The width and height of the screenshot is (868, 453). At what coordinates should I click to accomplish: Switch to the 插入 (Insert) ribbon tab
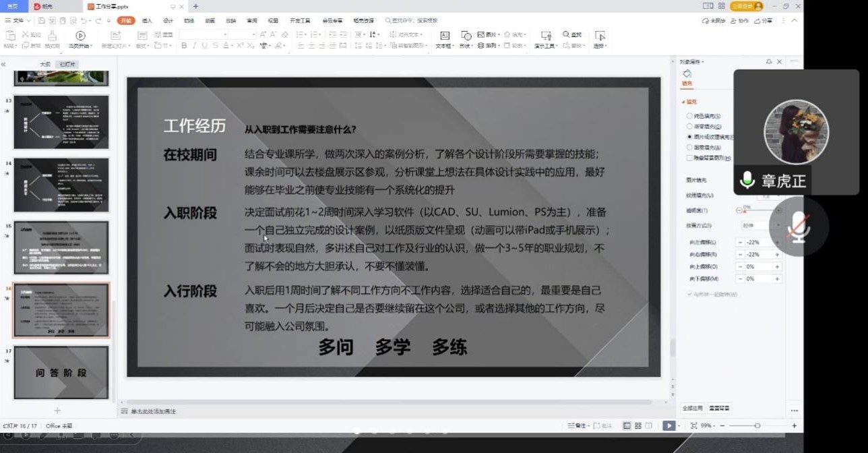tap(147, 21)
